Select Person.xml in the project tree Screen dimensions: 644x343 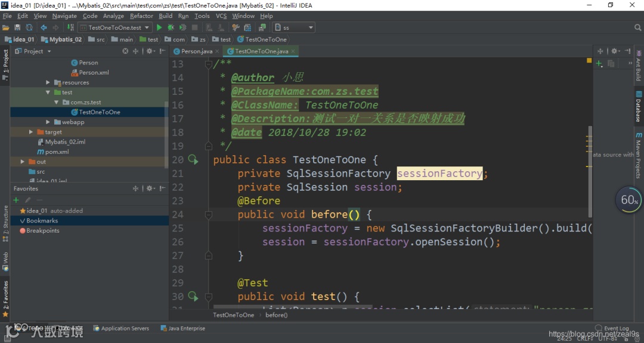pyautogui.click(x=90, y=72)
